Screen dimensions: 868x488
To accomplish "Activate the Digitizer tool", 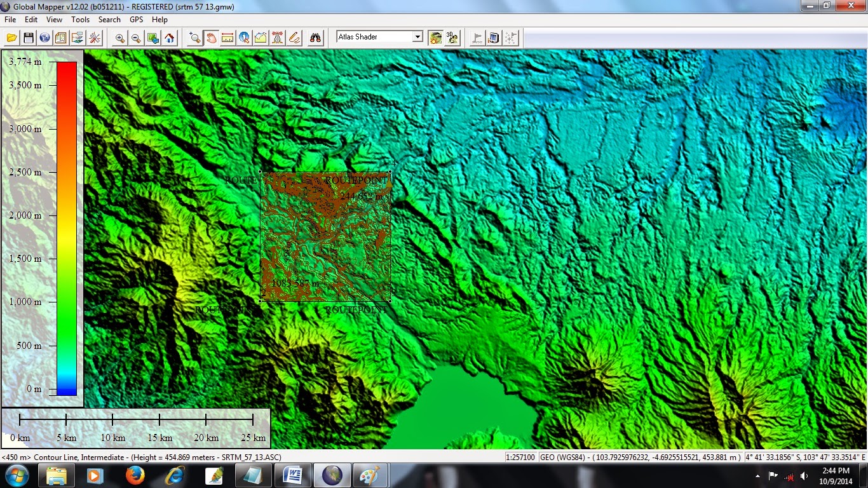I will click(x=294, y=37).
